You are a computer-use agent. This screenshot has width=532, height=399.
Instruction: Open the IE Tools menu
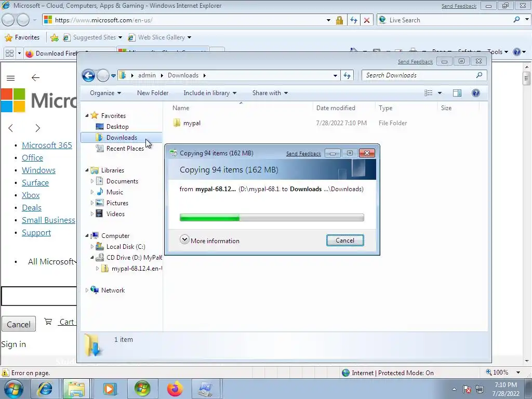[498, 52]
